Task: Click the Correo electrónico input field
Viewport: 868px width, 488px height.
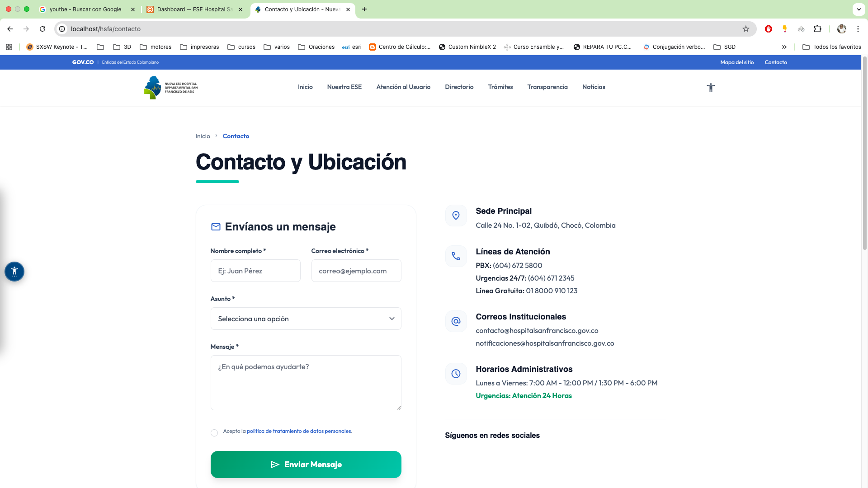Action: pos(356,271)
